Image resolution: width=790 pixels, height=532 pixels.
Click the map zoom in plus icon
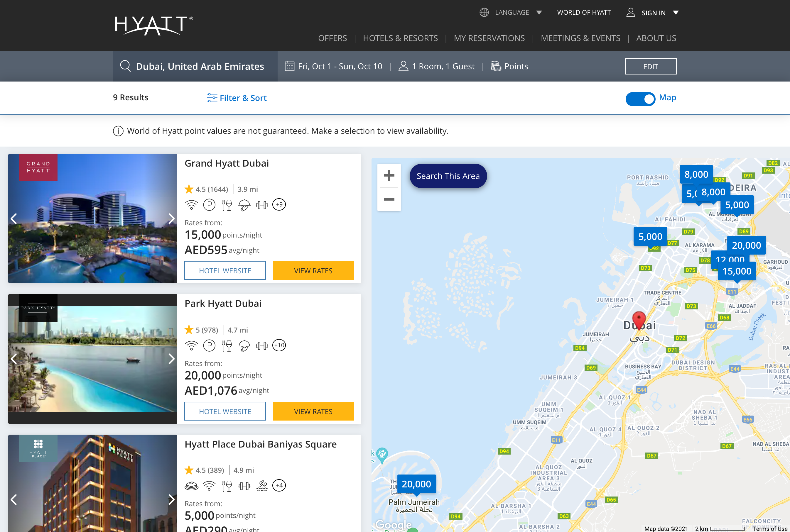389,175
